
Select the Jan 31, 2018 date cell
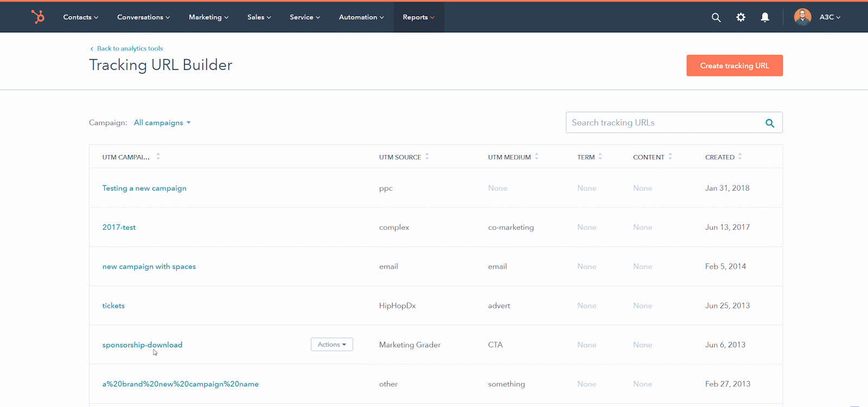click(727, 188)
